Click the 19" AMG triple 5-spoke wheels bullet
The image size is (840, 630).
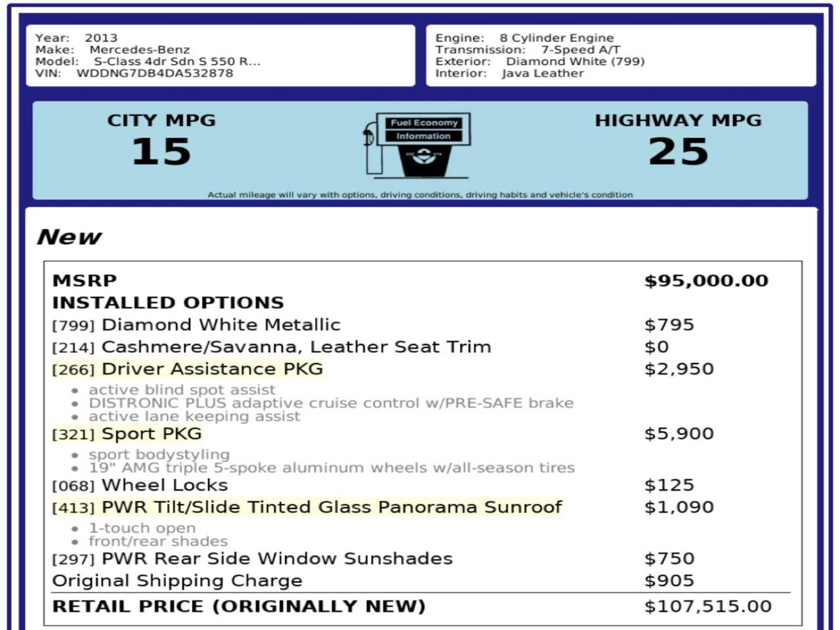331,468
